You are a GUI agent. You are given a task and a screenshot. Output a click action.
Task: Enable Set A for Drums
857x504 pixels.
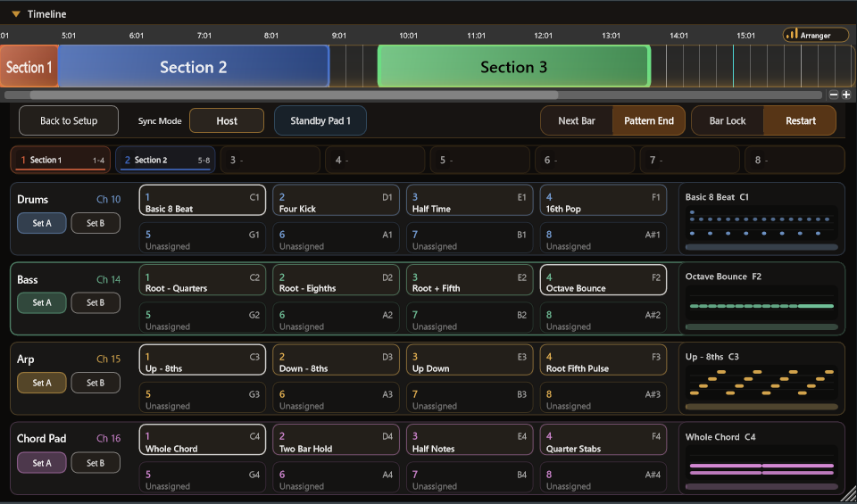coord(42,223)
